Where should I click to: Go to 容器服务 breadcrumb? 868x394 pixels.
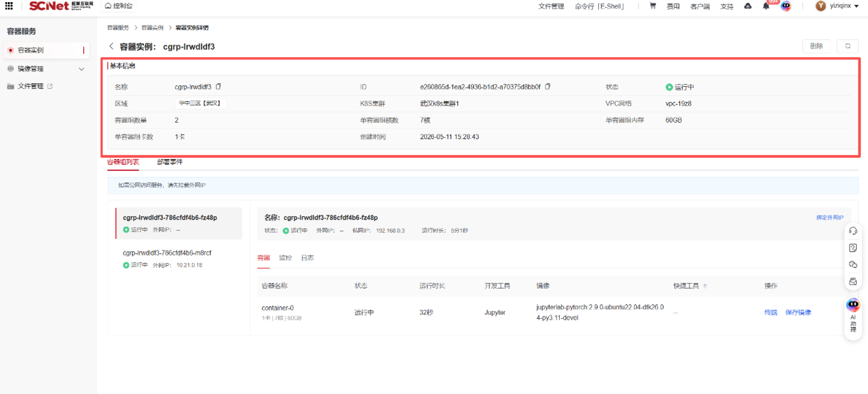(x=118, y=28)
